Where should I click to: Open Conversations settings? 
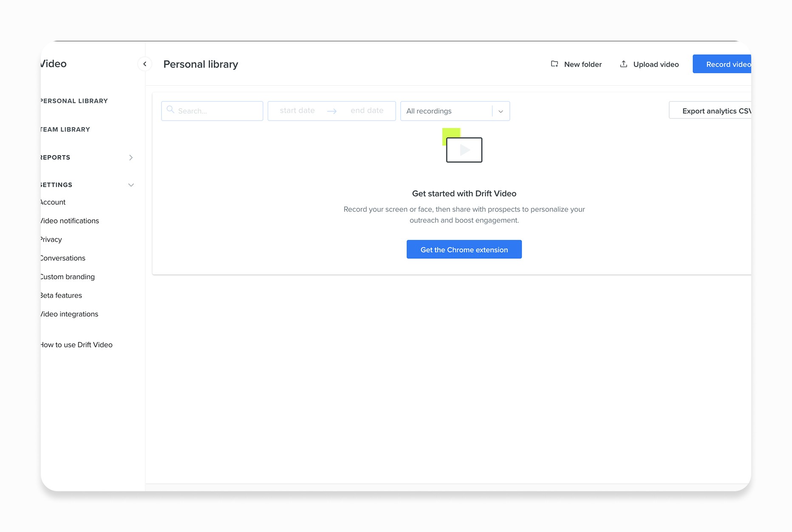[x=63, y=258]
